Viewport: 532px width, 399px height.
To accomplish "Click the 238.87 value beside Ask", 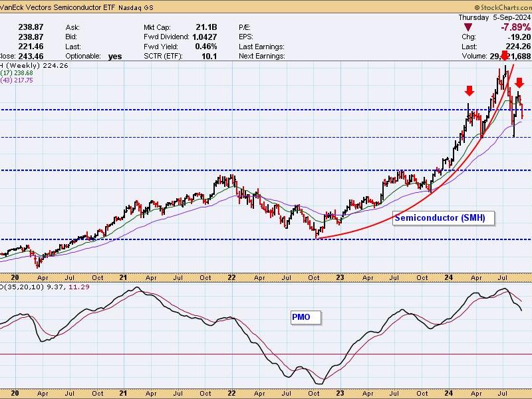I will click(31, 27).
